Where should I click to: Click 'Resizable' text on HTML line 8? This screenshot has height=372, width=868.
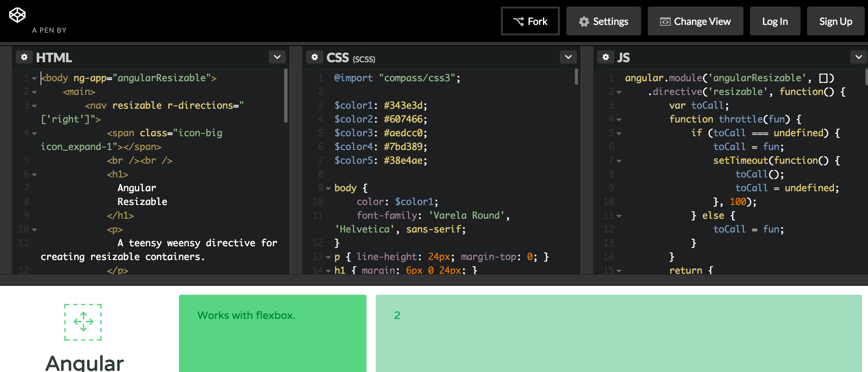(x=142, y=202)
